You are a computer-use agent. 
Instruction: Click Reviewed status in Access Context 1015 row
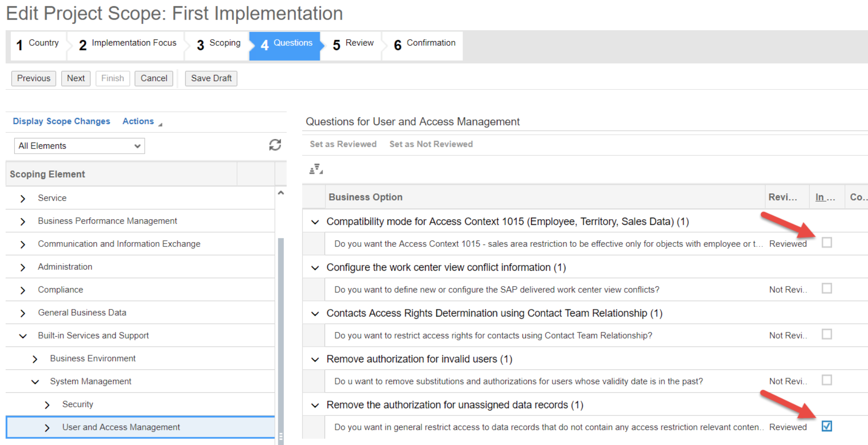[788, 244]
